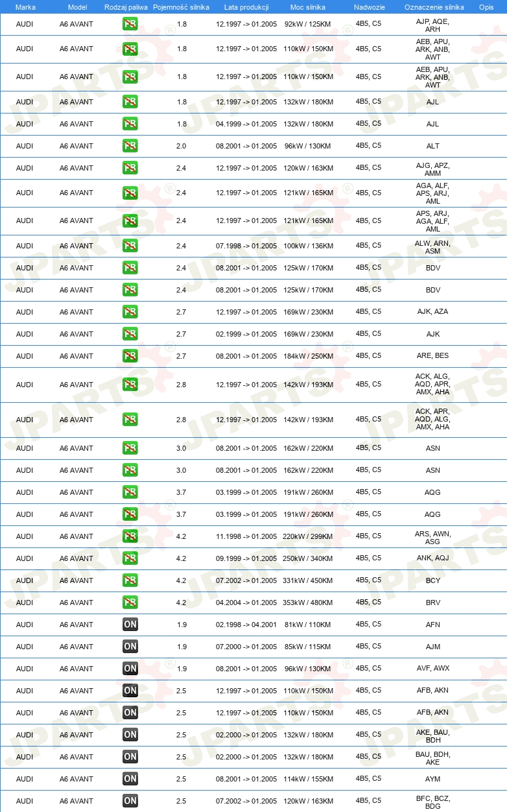This screenshot has width=507, height=812.
Task: Select the 85kW / 115KM power cell
Action: pyautogui.click(x=307, y=647)
